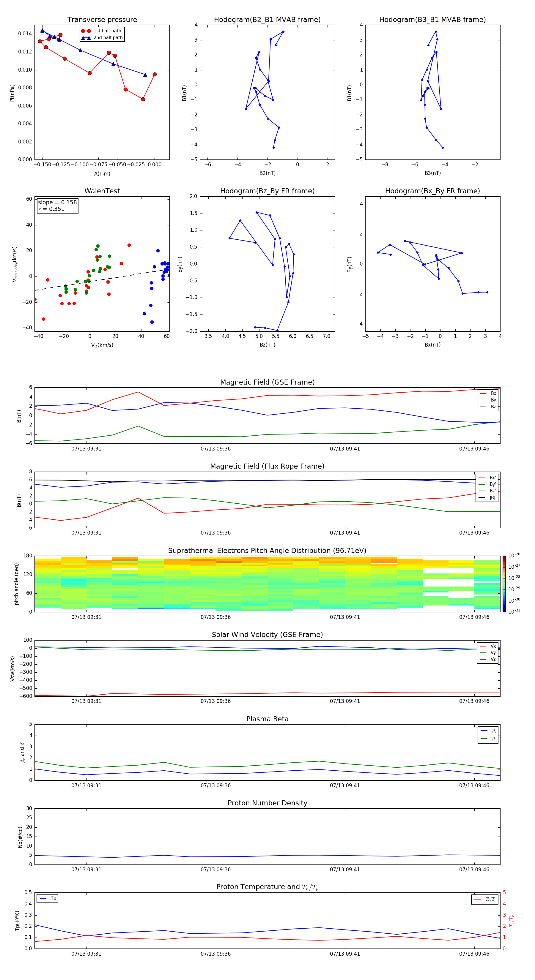Select 'Vx' in velocity legend
This screenshot has height=980, width=535.
(488, 647)
